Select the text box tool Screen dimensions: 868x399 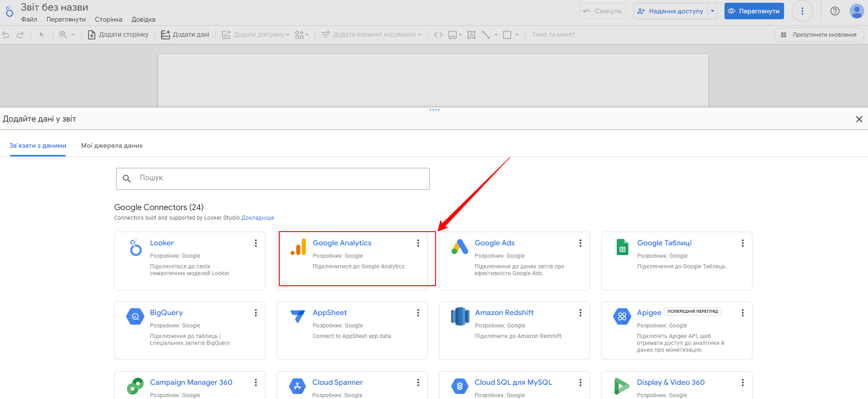tap(471, 35)
